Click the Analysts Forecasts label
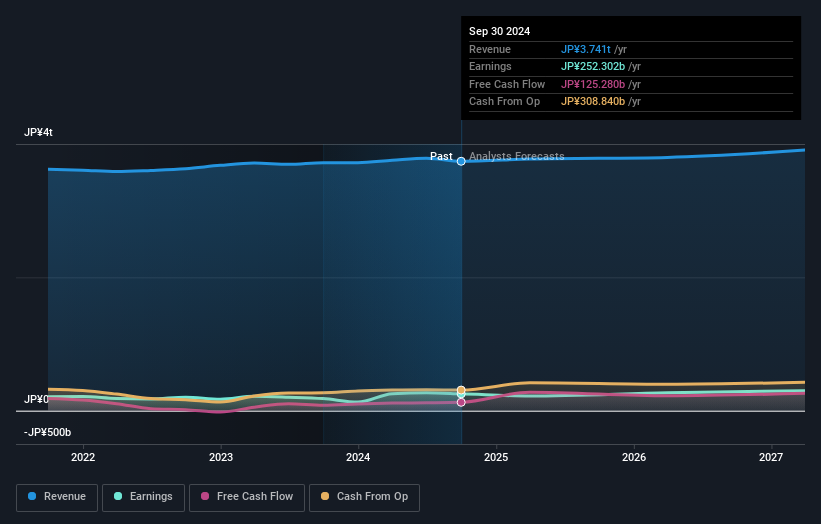 516,156
